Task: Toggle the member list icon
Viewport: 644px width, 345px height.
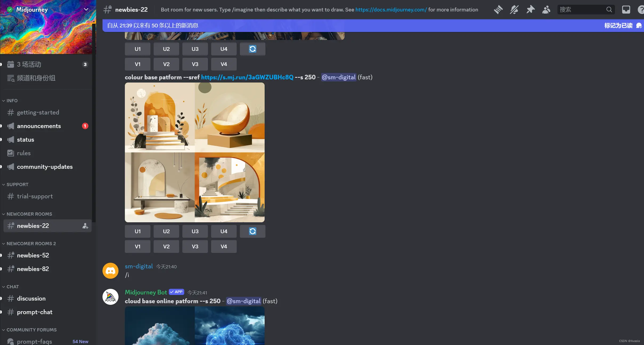Action: coord(546,10)
